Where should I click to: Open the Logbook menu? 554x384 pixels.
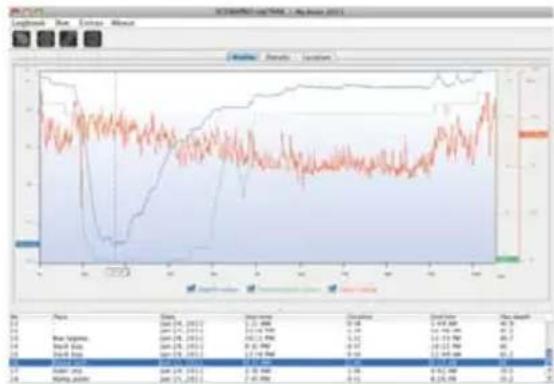(x=29, y=23)
